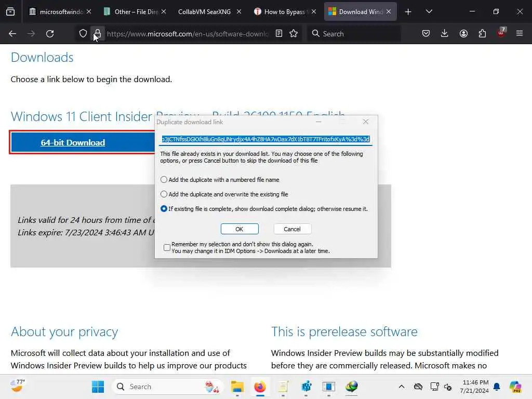Click the site security padlock icon
This screenshot has height=399, width=532.
(x=98, y=34)
